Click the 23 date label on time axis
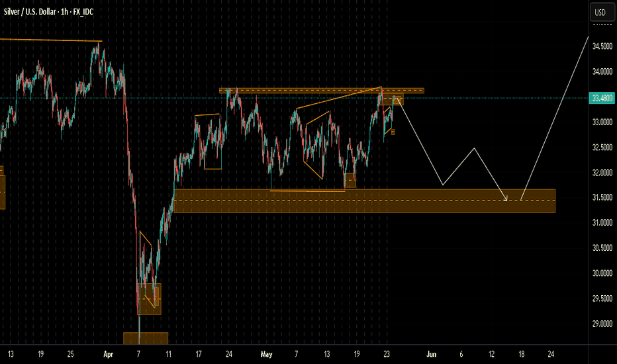Image resolution: width=617 pixels, height=364 pixels. tap(387, 354)
